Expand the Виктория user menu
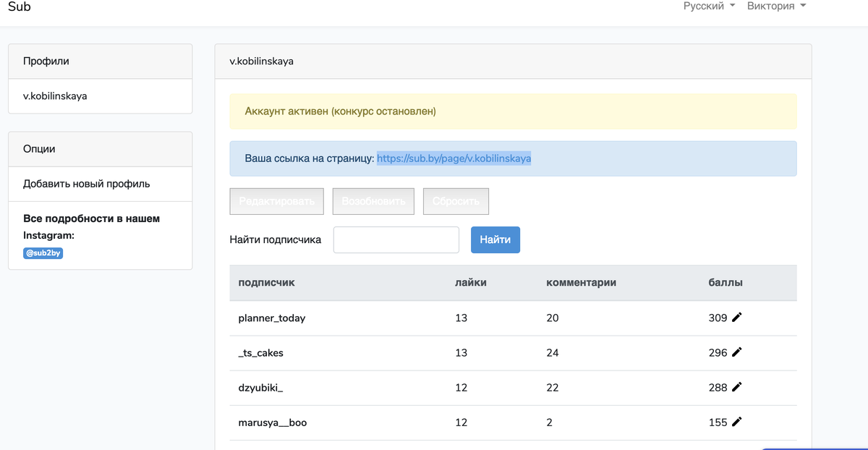This screenshot has width=868, height=450. [x=776, y=7]
